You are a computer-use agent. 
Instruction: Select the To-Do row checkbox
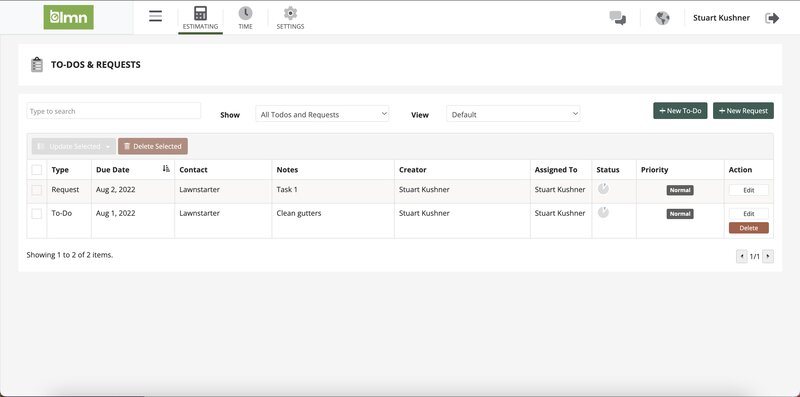coord(37,213)
